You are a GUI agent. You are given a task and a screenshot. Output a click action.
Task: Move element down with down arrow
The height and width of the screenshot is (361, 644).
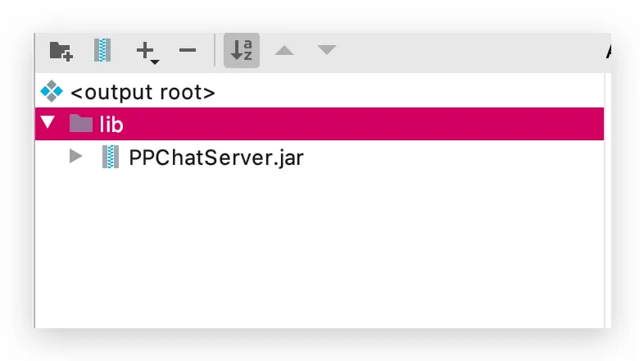click(x=327, y=50)
